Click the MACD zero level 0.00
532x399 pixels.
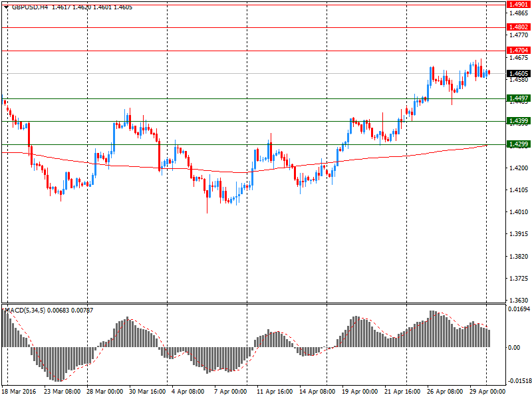tap(514, 347)
